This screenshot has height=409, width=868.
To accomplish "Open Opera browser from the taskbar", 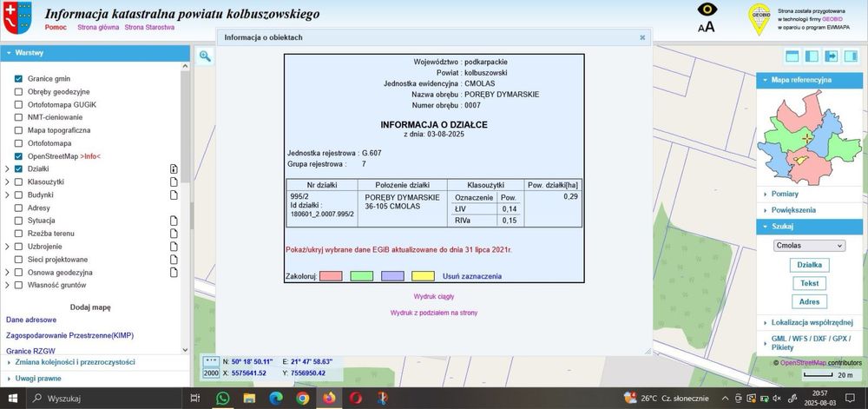I will (x=355, y=398).
